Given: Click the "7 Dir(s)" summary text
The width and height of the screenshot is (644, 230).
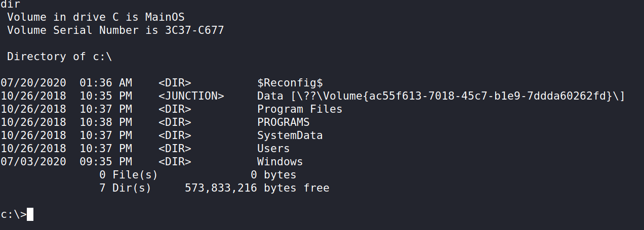Looking at the screenshot, I should tap(125, 188).
